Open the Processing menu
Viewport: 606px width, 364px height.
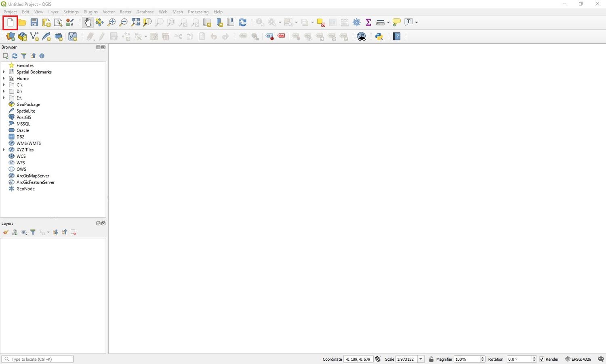point(198,12)
